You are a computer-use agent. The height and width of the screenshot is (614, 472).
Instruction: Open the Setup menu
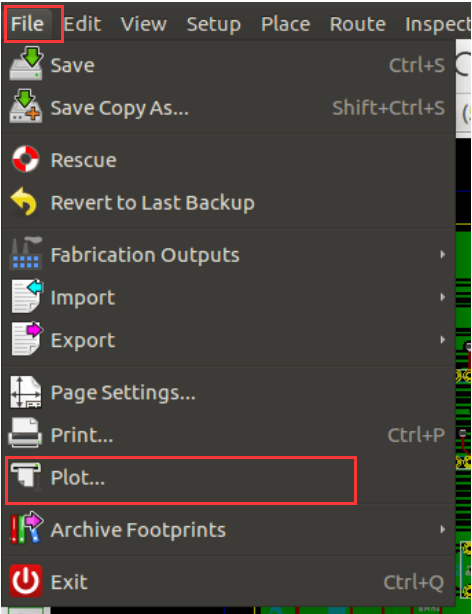[213, 24]
